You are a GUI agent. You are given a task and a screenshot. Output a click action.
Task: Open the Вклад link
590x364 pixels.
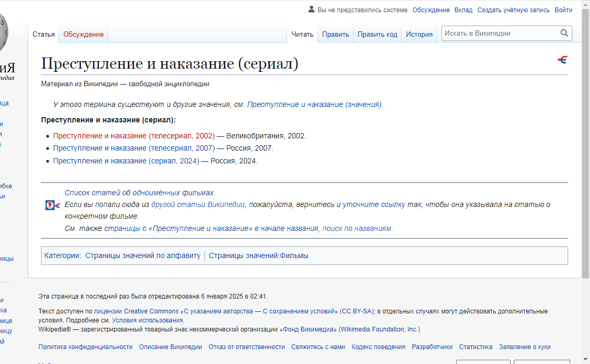463,10
